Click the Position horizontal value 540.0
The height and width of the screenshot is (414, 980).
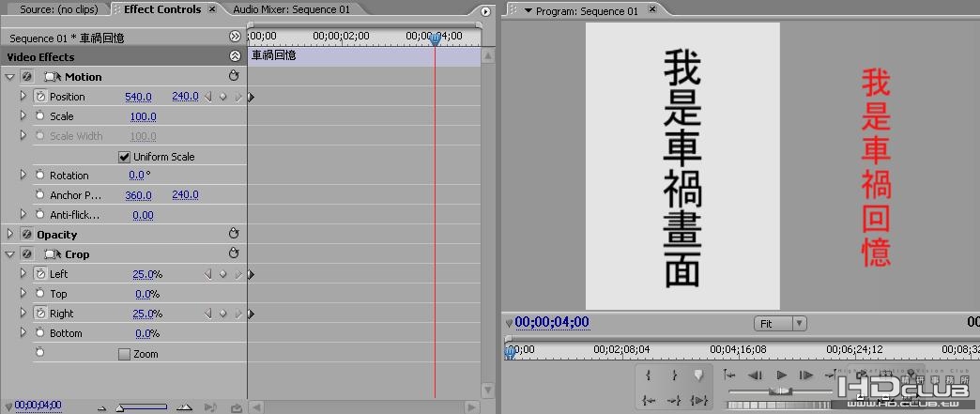138,97
